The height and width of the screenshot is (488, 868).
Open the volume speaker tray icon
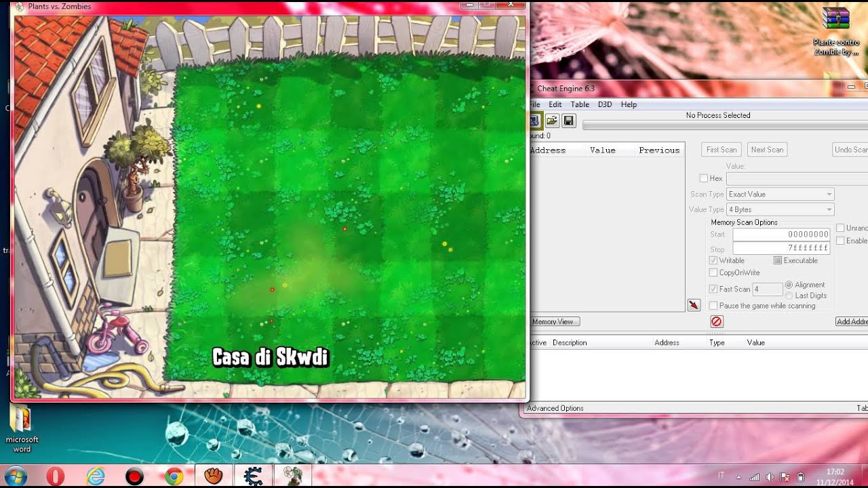pos(770,476)
